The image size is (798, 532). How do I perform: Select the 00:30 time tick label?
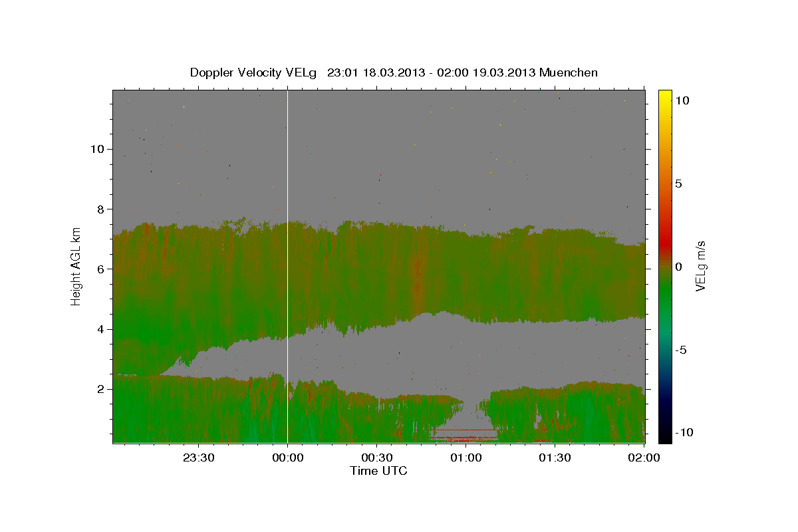(x=376, y=458)
